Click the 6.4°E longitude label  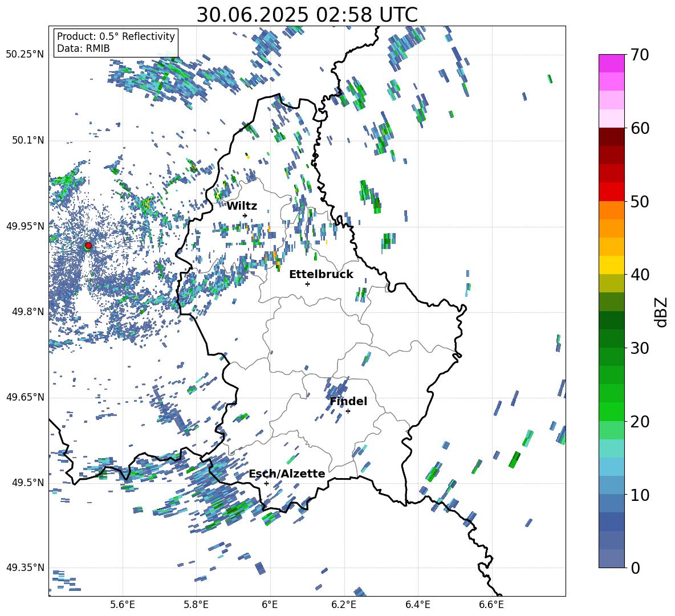(x=417, y=605)
